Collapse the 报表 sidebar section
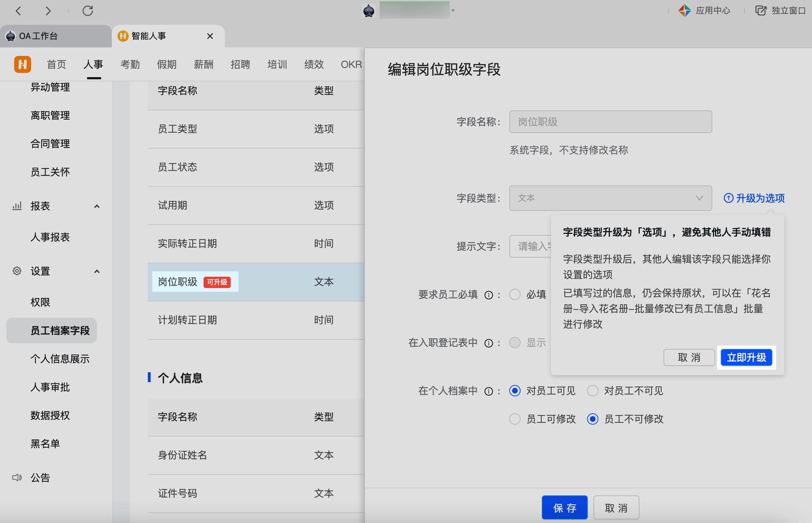The width and height of the screenshot is (812, 523). tap(97, 206)
